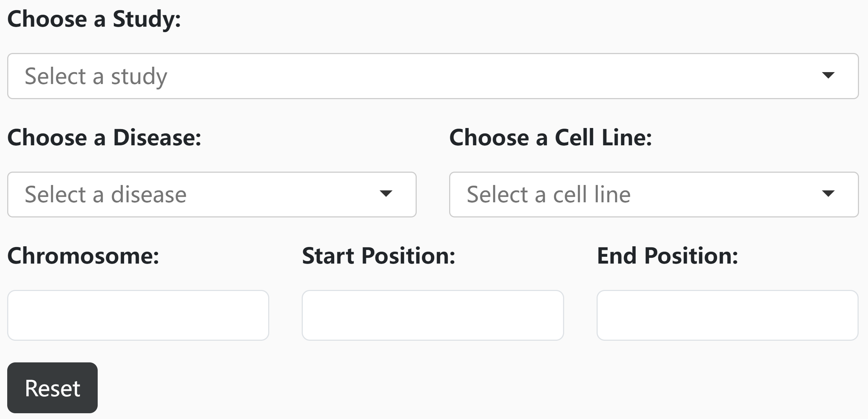This screenshot has width=868, height=419.
Task: Click the caret arrow of disease dropdown
Action: tap(386, 194)
